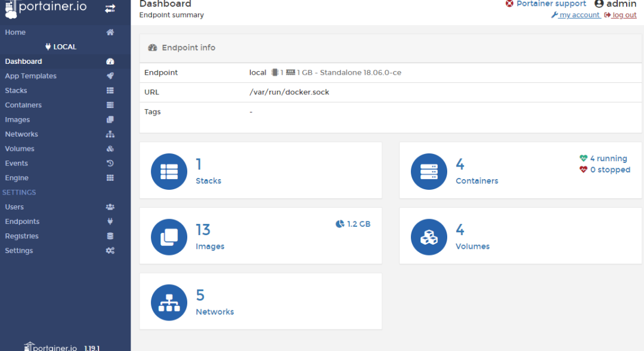Click the Endpoint summary subtitle
This screenshot has height=351, width=644.
click(171, 15)
